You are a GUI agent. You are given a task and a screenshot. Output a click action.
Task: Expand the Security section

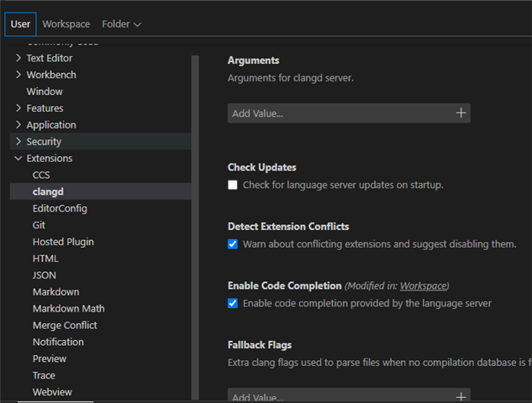click(x=18, y=141)
